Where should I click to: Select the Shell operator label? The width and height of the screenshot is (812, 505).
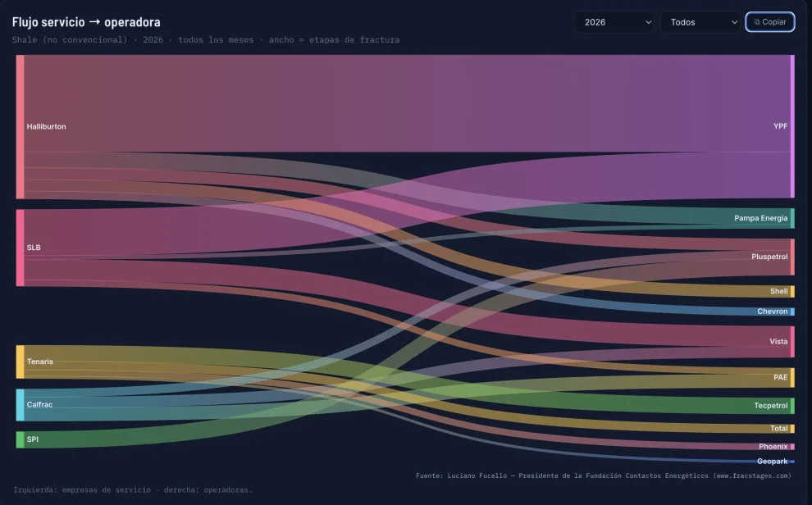[x=778, y=291]
